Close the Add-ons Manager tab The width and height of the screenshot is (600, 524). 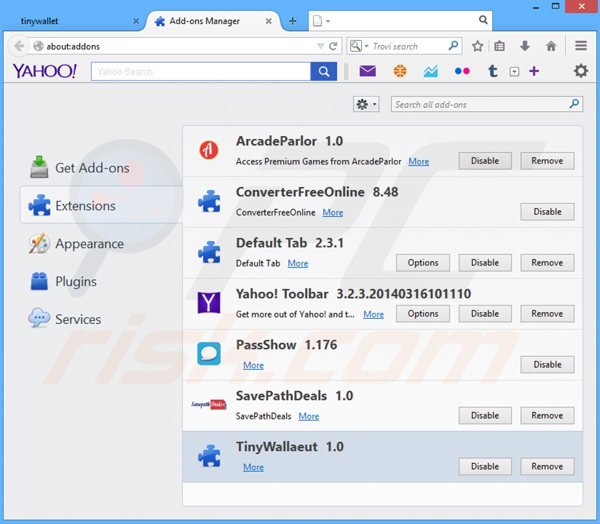click(x=269, y=21)
